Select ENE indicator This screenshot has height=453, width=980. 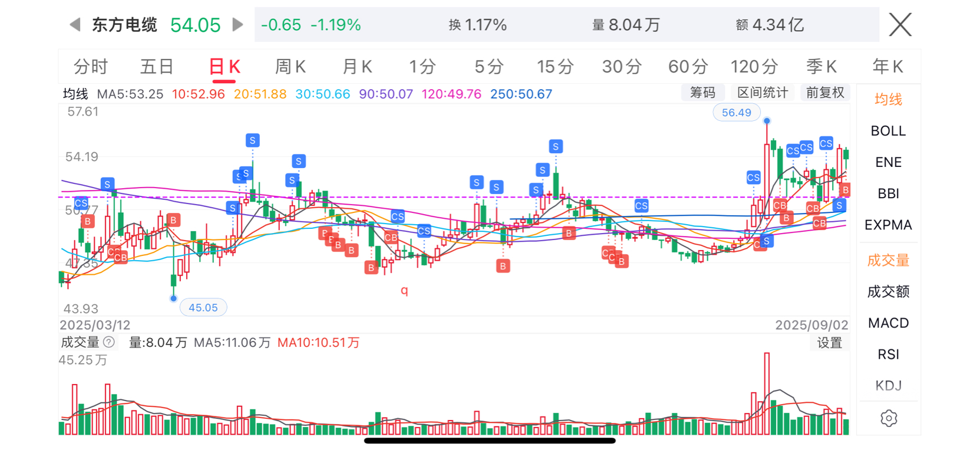888,162
